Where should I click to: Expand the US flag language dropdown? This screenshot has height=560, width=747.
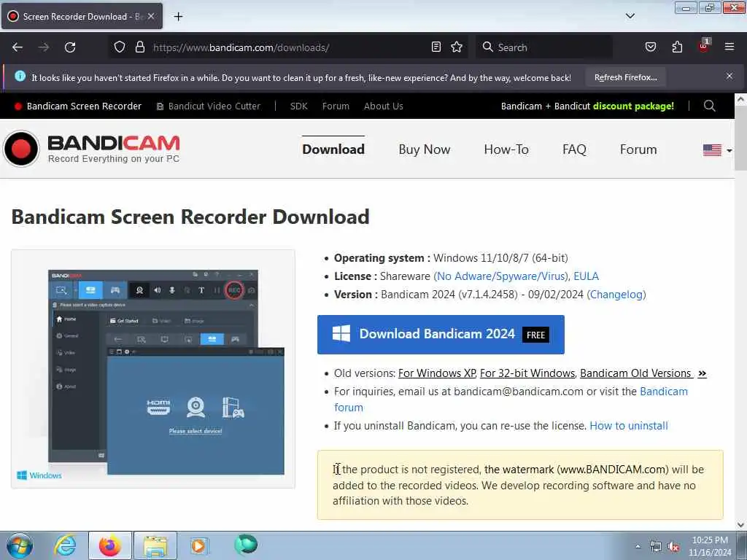[x=718, y=150]
